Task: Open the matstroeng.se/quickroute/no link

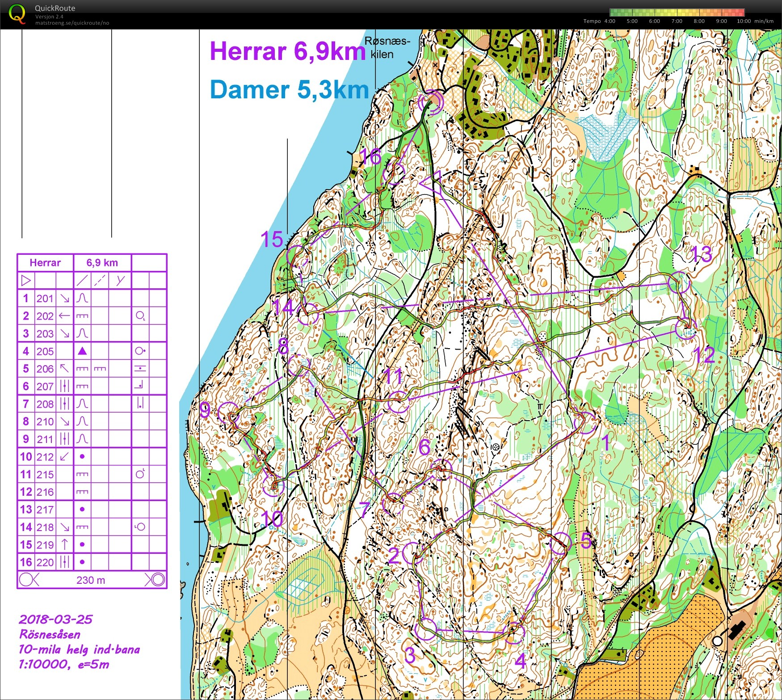Action: pyautogui.click(x=72, y=23)
